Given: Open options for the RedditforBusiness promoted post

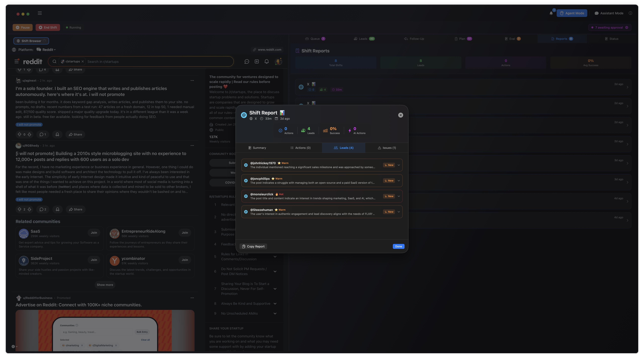Looking at the screenshot, I should tap(192, 298).
